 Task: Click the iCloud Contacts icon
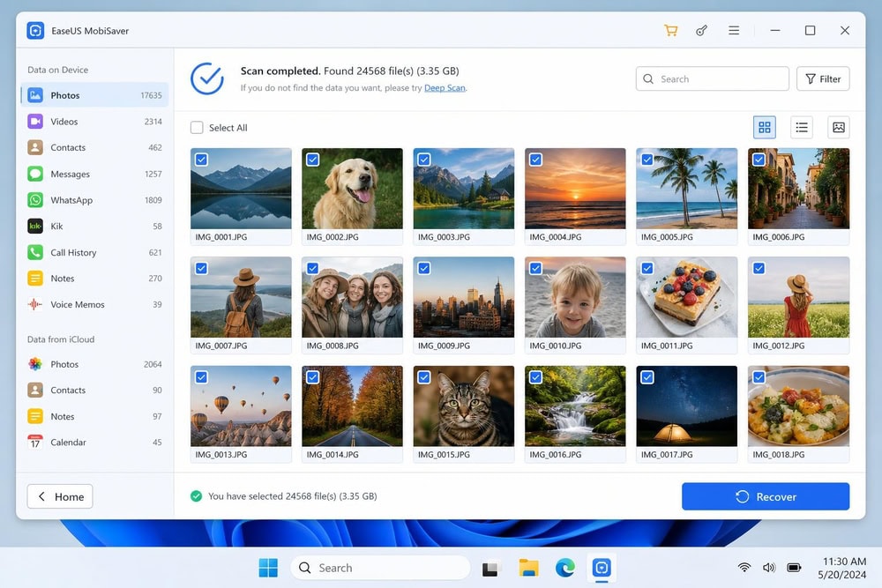click(x=35, y=391)
